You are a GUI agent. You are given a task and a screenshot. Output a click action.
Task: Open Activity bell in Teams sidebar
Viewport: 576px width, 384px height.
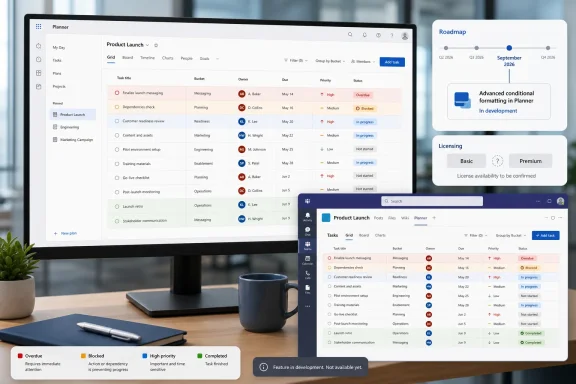pos(307,216)
